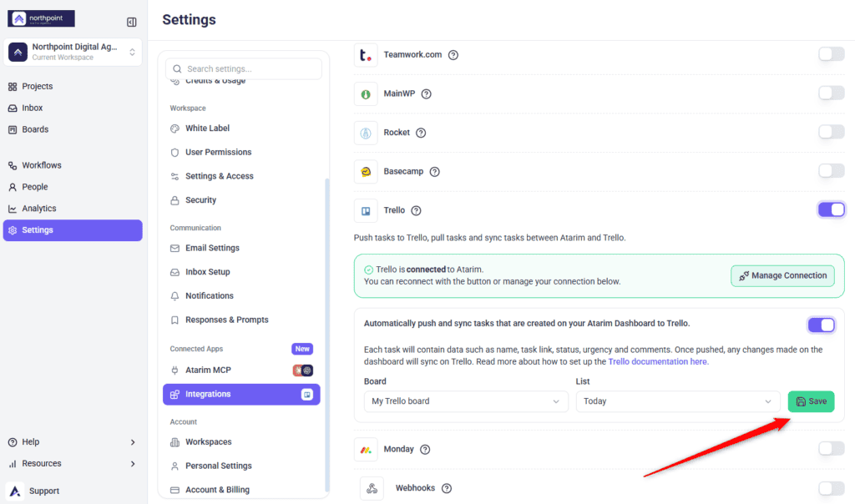Expand the Help submenu arrow

pos(133,442)
